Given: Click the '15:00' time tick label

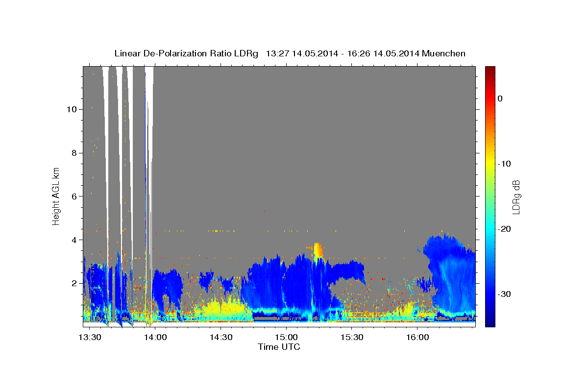Looking at the screenshot, I should pyautogui.click(x=286, y=337).
